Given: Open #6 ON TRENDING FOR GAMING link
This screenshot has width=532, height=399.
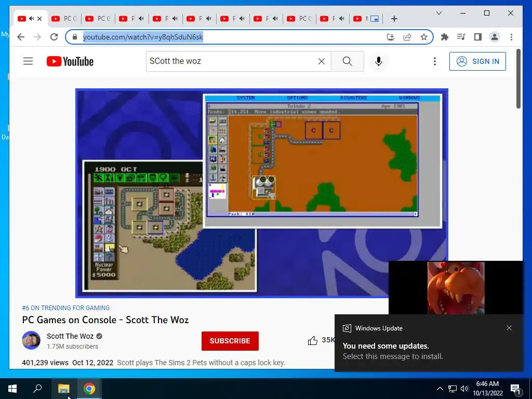Looking at the screenshot, I should (66, 308).
